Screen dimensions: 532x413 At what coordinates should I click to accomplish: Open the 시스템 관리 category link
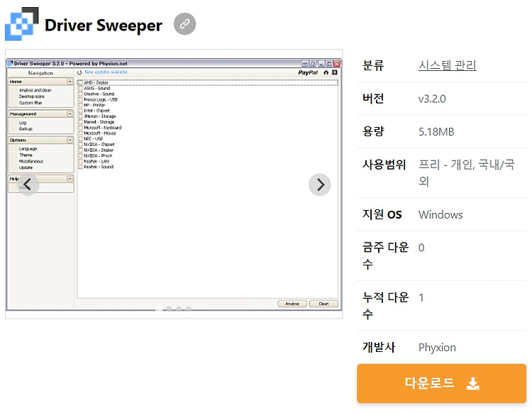447,65
